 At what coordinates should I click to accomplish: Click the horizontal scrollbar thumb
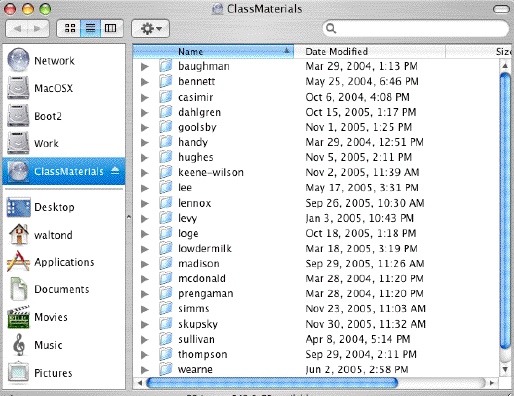[272, 383]
